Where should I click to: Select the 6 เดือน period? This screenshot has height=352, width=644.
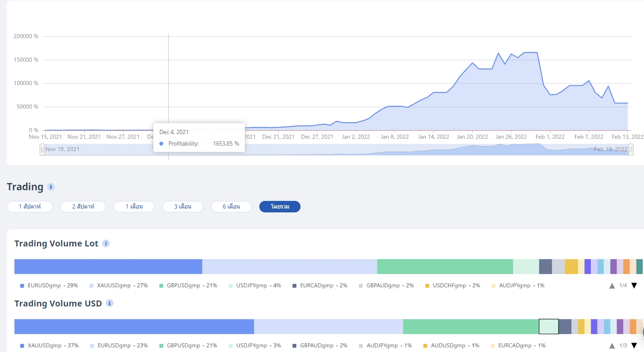point(231,206)
